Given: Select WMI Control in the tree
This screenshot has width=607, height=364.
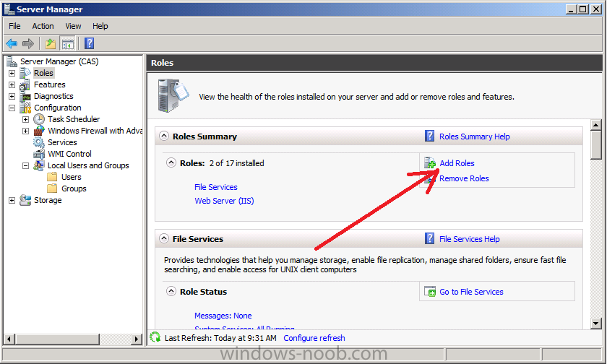Looking at the screenshot, I should (69, 154).
